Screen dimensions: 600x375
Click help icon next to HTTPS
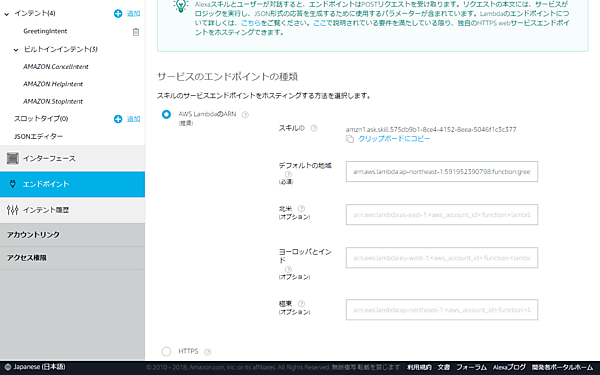pyautogui.click(x=207, y=352)
